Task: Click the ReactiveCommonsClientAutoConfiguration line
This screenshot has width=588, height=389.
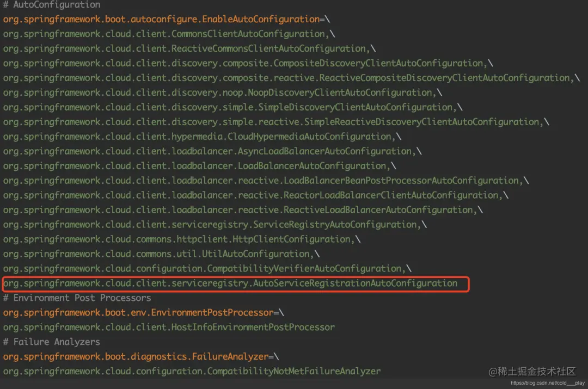Action: point(189,48)
